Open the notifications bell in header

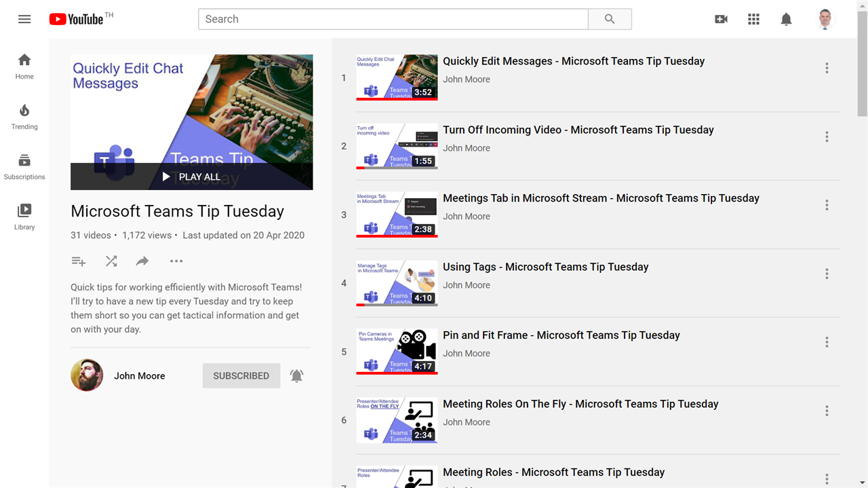coord(786,19)
